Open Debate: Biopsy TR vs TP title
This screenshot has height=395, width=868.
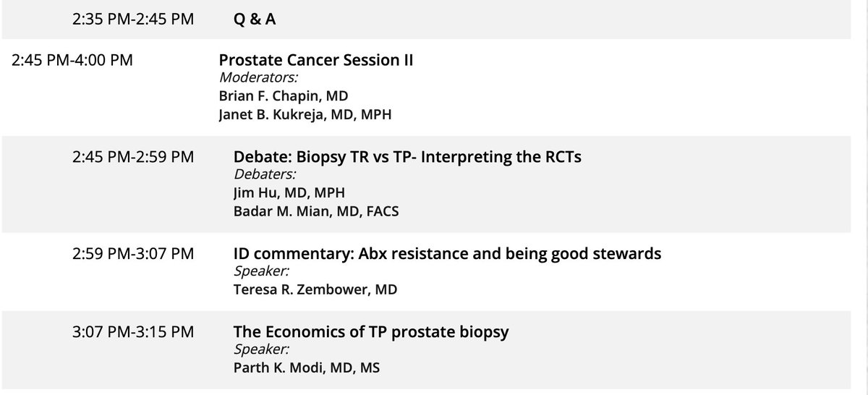407,157
